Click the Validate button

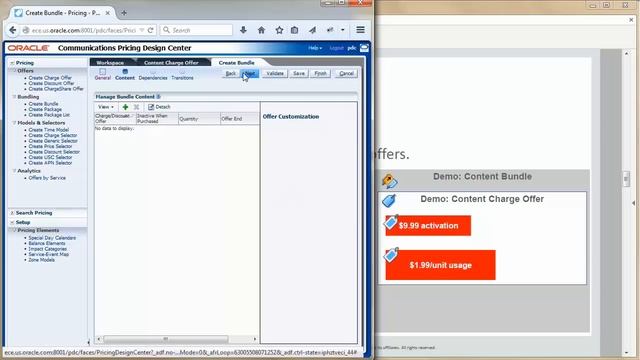tap(275, 73)
